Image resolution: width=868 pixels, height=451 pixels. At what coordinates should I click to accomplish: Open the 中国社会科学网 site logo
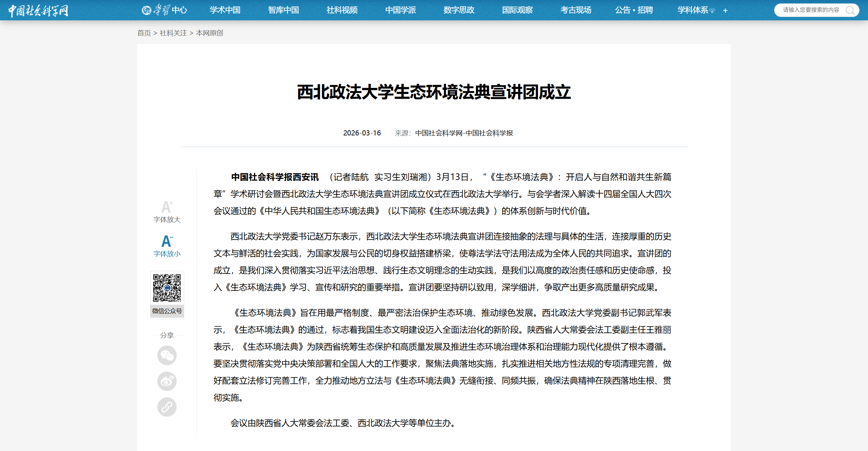[38, 10]
